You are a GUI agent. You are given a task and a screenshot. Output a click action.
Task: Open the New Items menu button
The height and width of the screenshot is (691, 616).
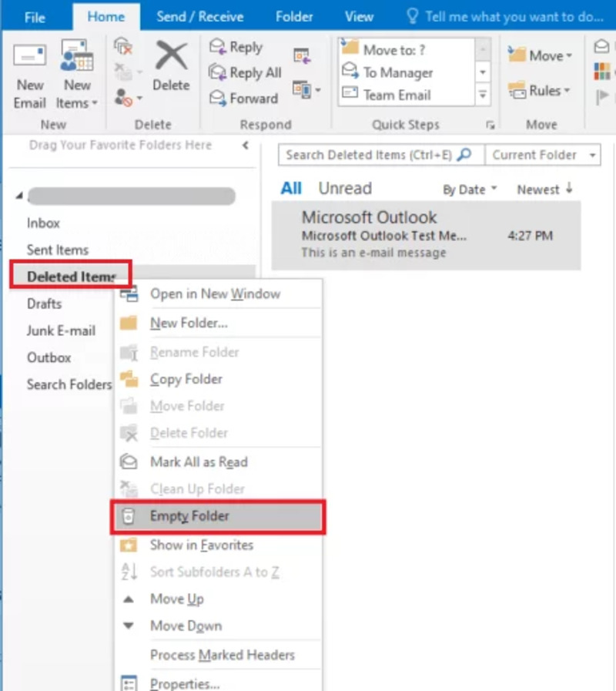77,75
